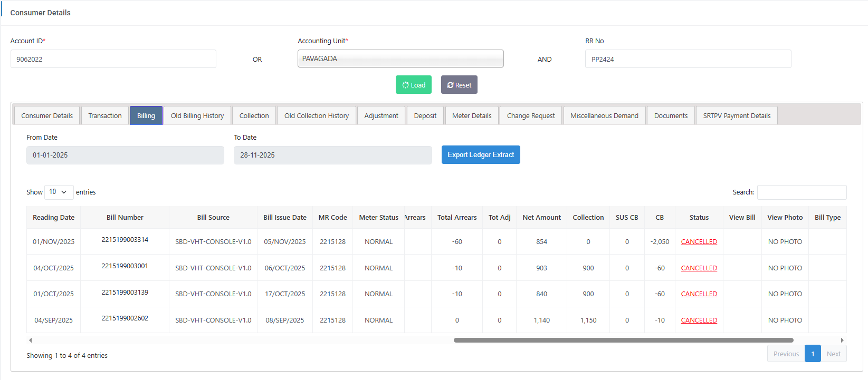The image size is (868, 380).
Task: Click the Load button
Action: pos(413,85)
